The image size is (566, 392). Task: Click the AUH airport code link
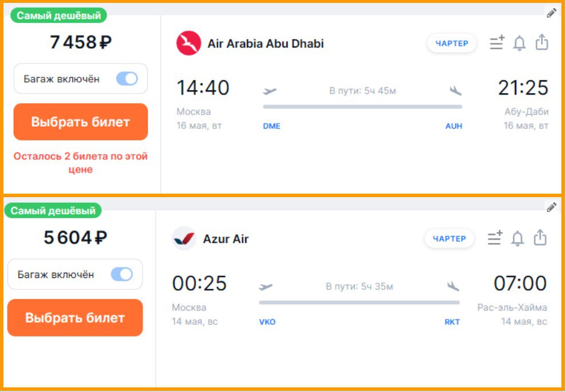point(454,126)
